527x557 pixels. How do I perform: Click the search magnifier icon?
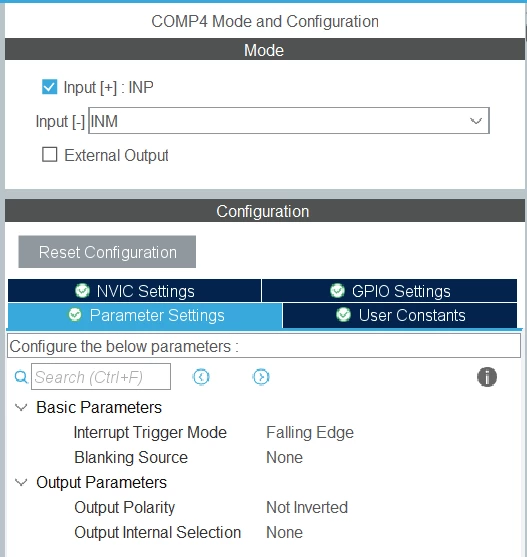[21, 377]
